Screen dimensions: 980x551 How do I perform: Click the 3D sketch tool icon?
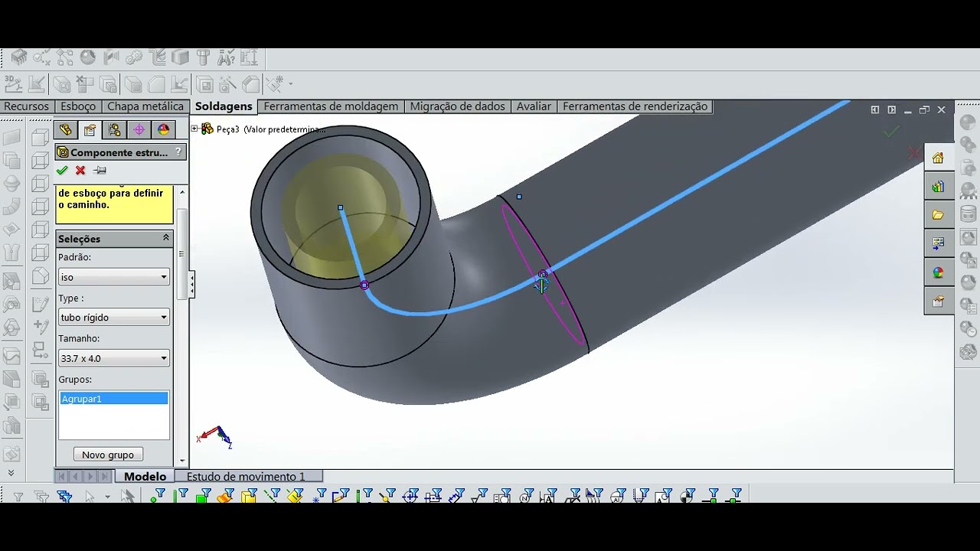[13, 83]
